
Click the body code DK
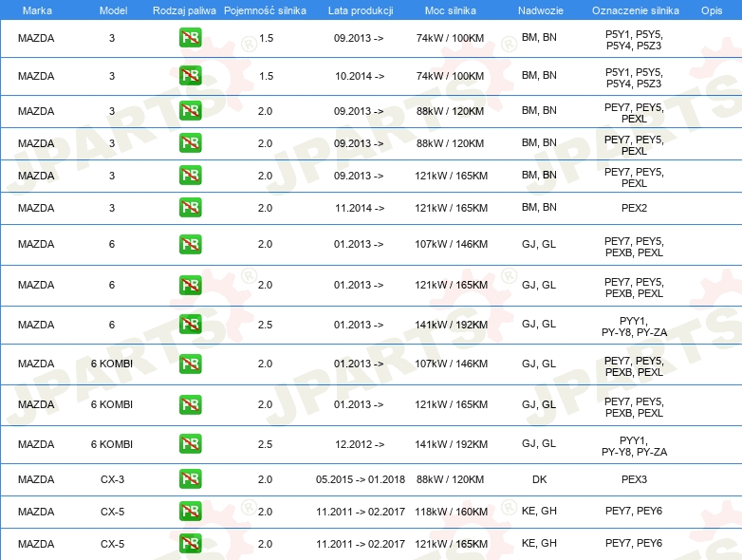pos(540,479)
